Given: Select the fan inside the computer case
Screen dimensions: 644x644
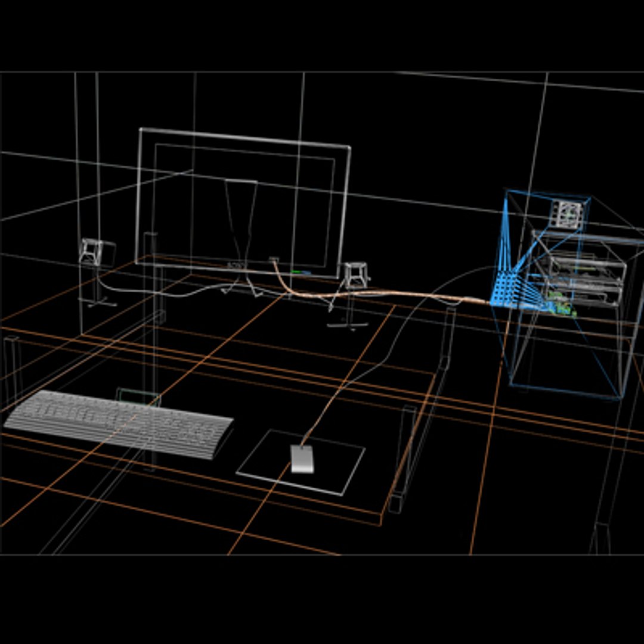Looking at the screenshot, I should [x=568, y=213].
